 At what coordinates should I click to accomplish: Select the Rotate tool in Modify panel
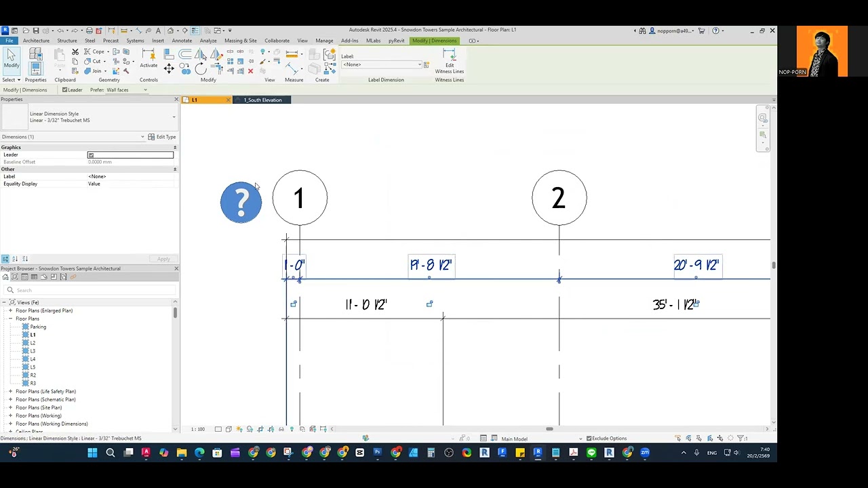pyautogui.click(x=201, y=69)
